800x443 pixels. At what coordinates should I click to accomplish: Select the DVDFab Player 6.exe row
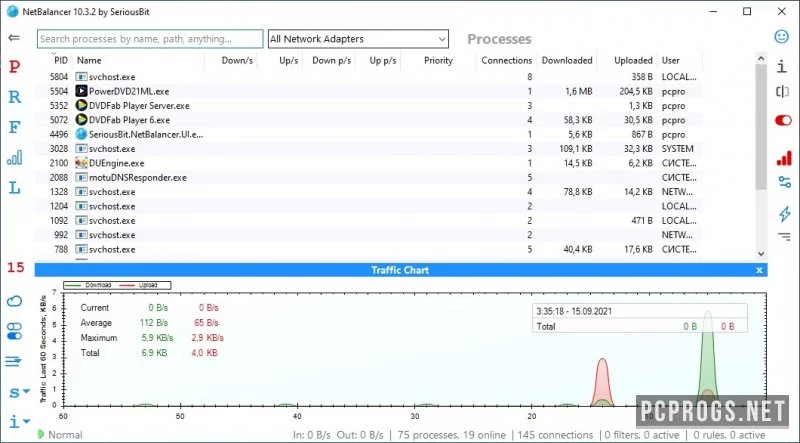click(x=368, y=120)
